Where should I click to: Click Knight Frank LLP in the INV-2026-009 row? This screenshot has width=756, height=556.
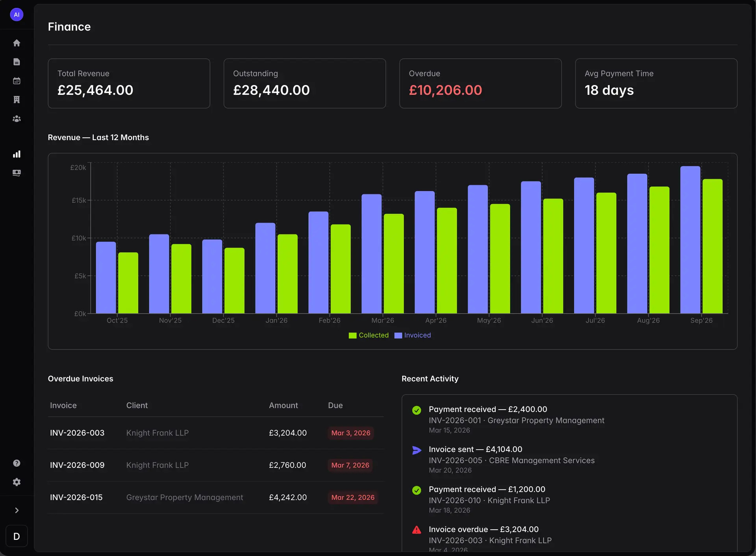coord(157,465)
